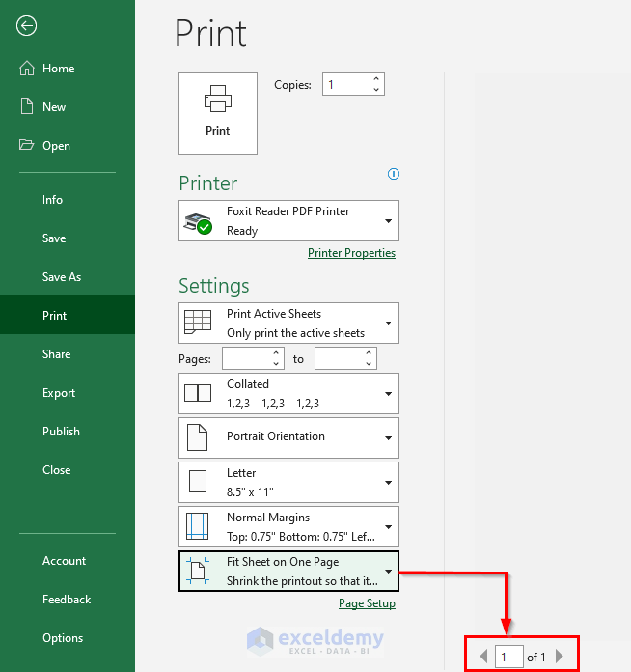The width and height of the screenshot is (631, 672).
Task: Select New in the sidebar
Action: 68,107
